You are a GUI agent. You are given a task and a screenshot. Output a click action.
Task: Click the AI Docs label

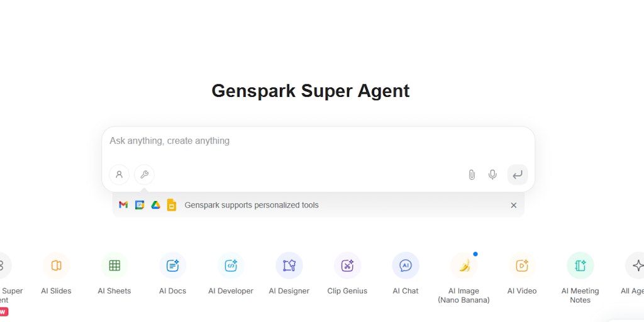pyautogui.click(x=172, y=291)
